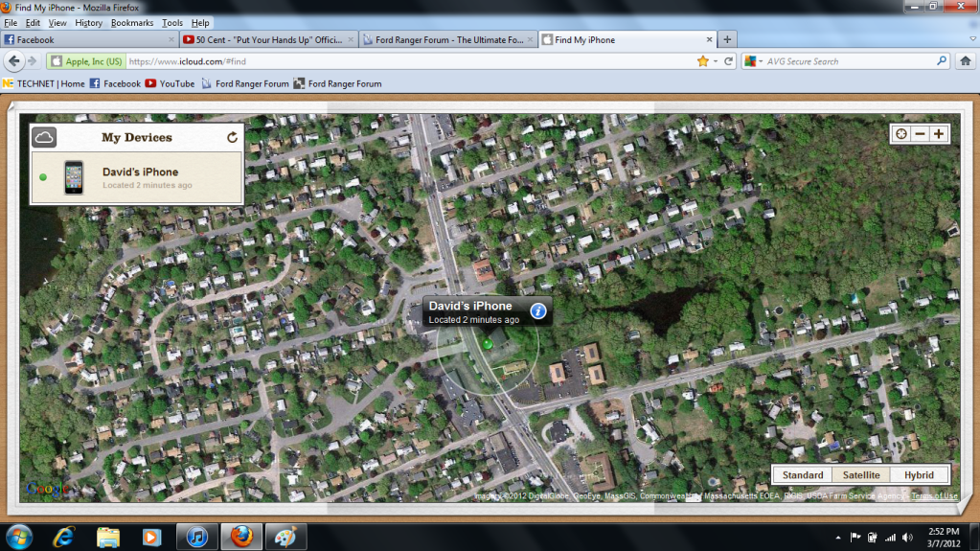Click AVG Secure Search field

click(x=850, y=61)
